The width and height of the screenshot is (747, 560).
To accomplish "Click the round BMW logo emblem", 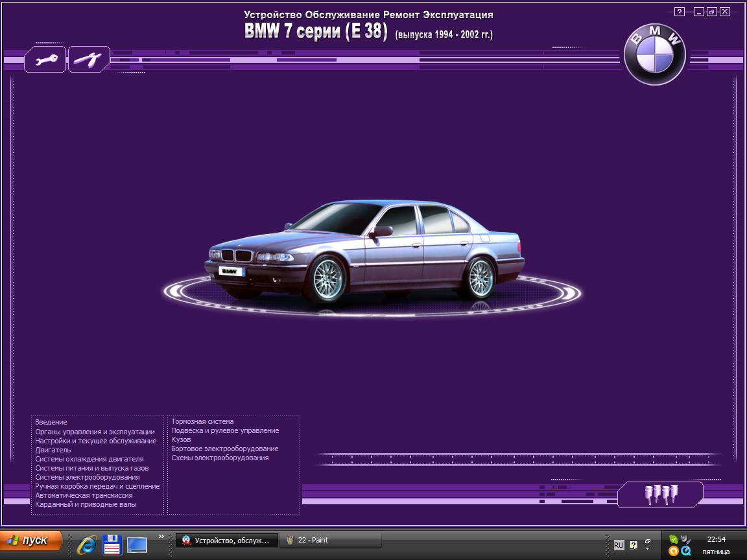I will [654, 56].
